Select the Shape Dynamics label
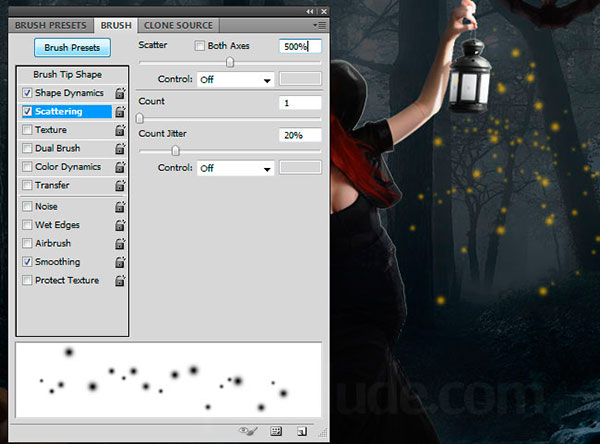Viewport: 600px width, 444px height. pos(69,93)
